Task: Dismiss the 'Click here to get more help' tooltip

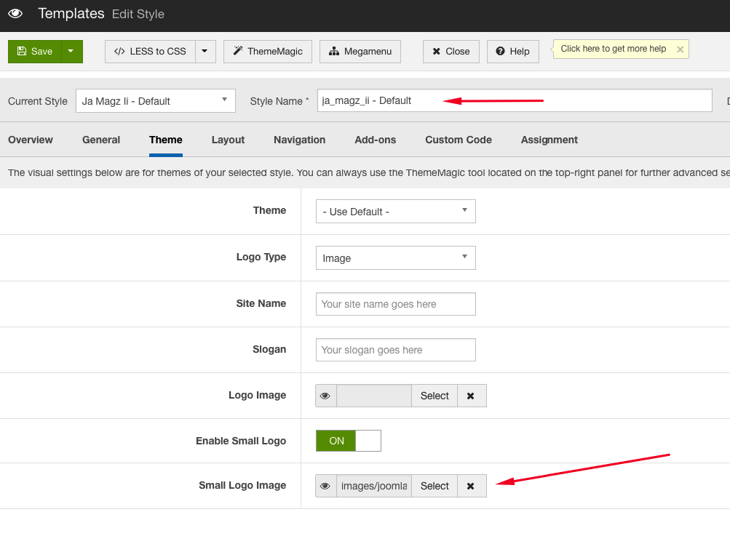Action: (x=680, y=49)
